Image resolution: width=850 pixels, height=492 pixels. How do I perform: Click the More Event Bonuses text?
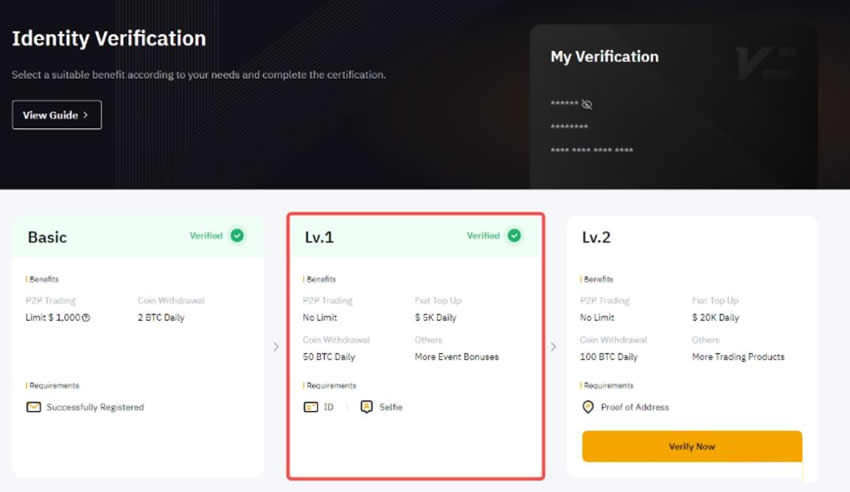(456, 356)
